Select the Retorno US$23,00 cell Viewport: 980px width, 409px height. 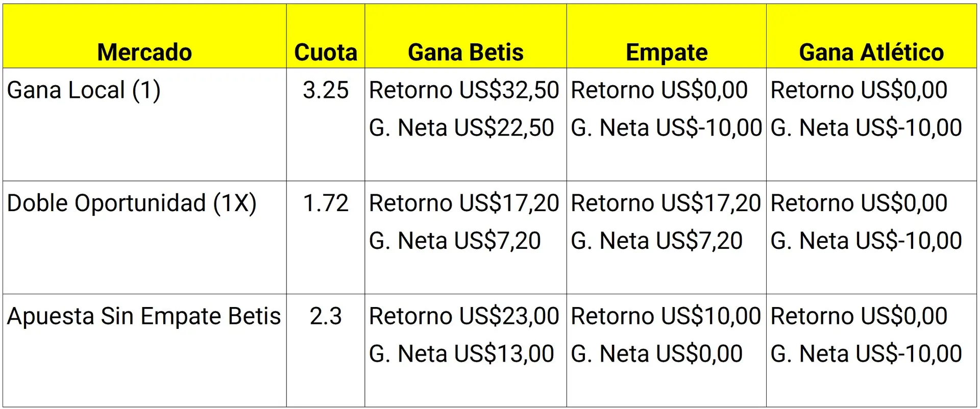pyautogui.click(x=464, y=316)
